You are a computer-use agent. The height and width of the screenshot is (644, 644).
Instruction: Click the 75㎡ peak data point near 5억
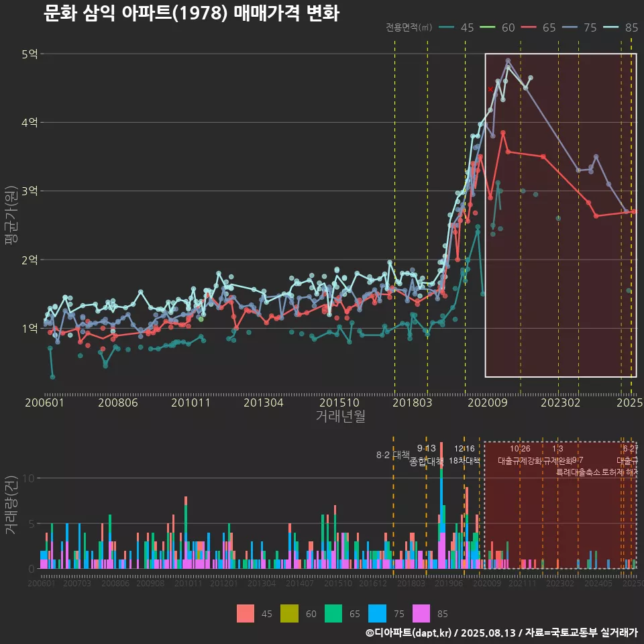tap(508, 60)
